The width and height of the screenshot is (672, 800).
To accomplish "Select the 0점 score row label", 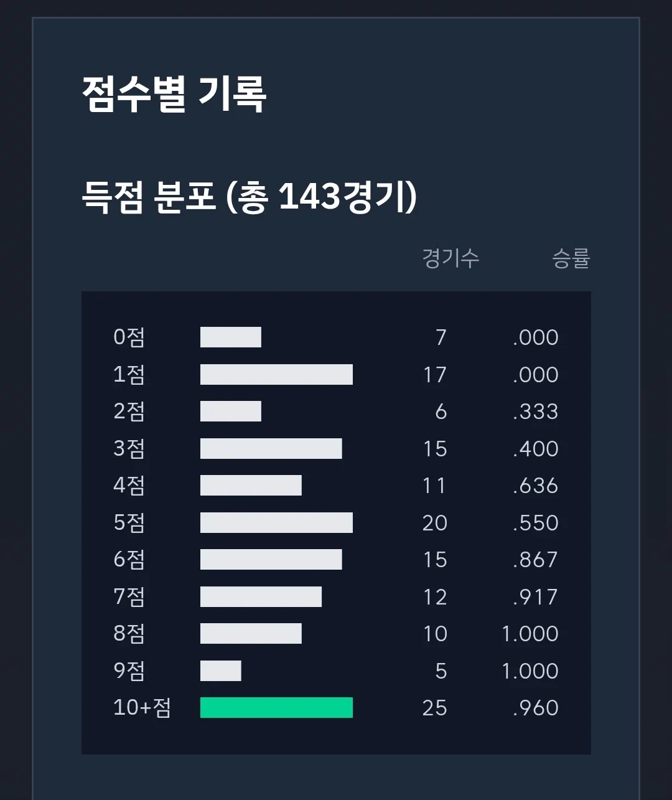I will [x=129, y=337].
